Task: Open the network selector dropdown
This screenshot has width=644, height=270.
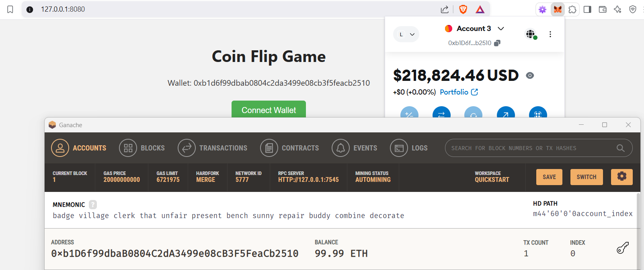Action: pos(406,34)
